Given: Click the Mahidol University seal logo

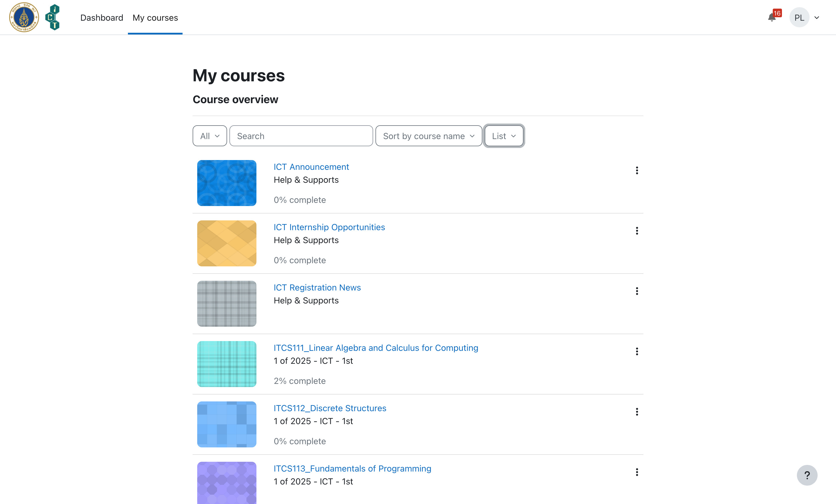Looking at the screenshot, I should click(x=24, y=17).
